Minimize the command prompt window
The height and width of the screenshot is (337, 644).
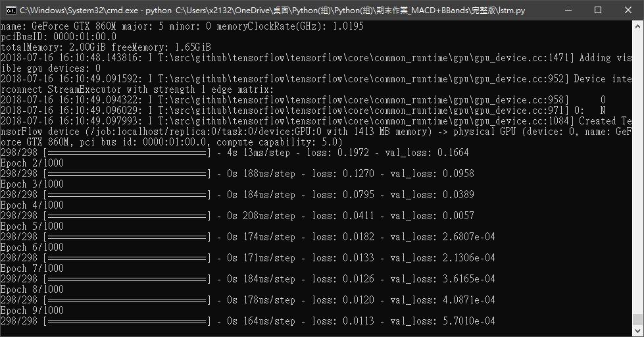click(568, 11)
